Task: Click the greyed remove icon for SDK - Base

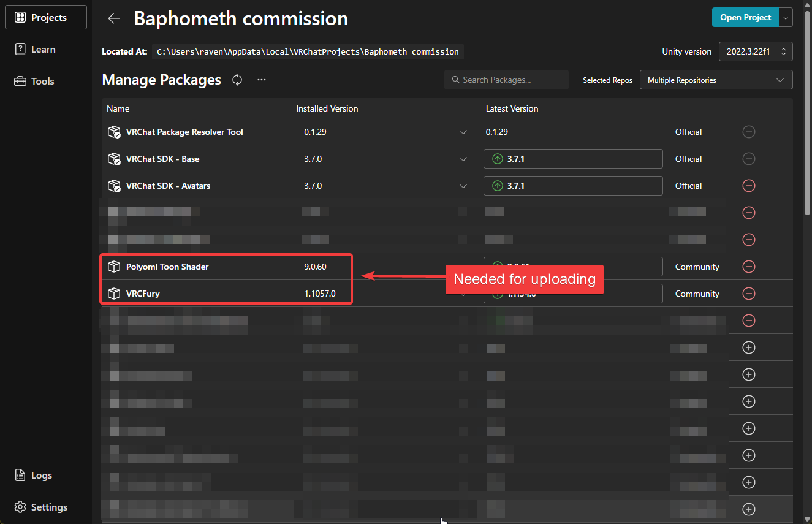Action: [x=748, y=159]
